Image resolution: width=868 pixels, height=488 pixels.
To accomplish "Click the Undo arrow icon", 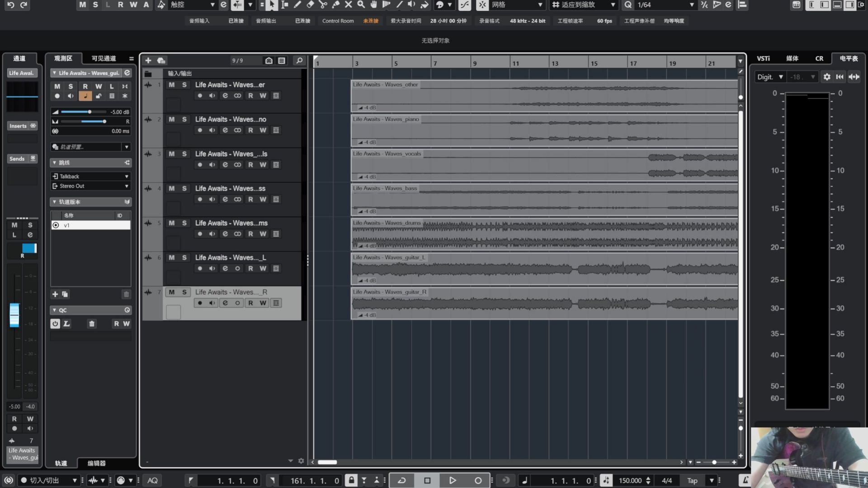I will click(11, 5).
